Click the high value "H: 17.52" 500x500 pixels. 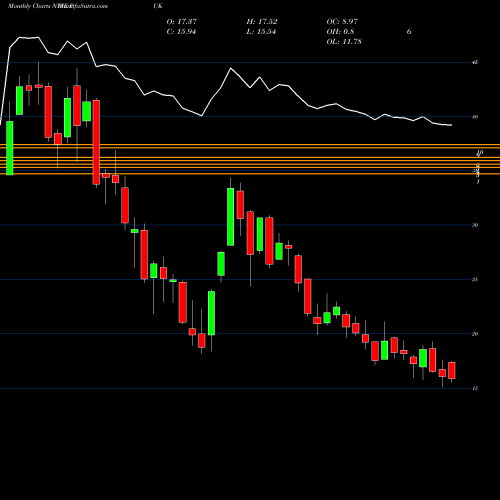tap(262, 22)
